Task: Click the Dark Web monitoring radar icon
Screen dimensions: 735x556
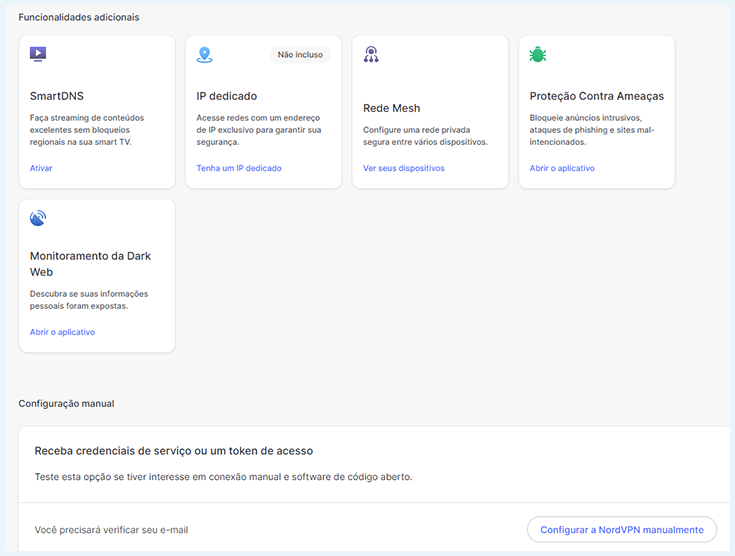Action: coord(38,218)
